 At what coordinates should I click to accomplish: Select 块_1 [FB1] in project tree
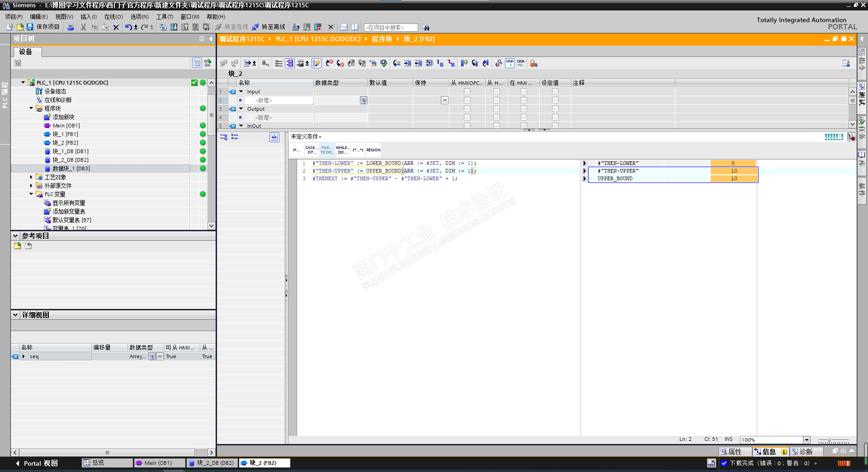pyautogui.click(x=65, y=134)
